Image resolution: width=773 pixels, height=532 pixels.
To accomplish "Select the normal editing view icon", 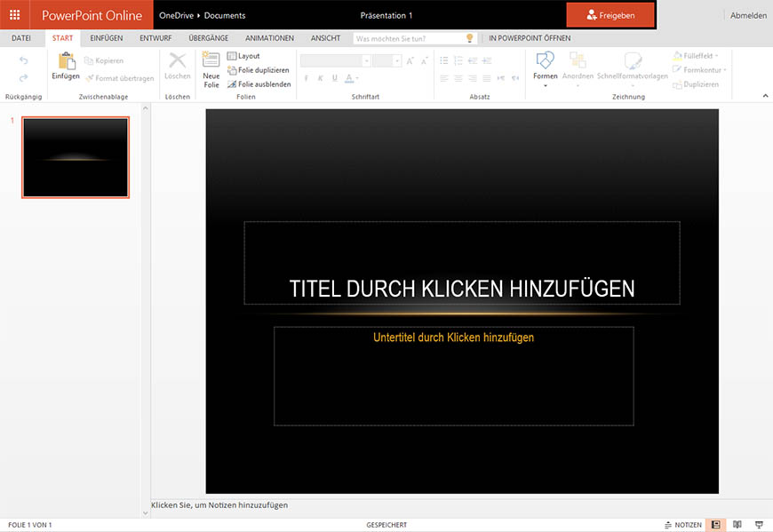I will coord(716,525).
